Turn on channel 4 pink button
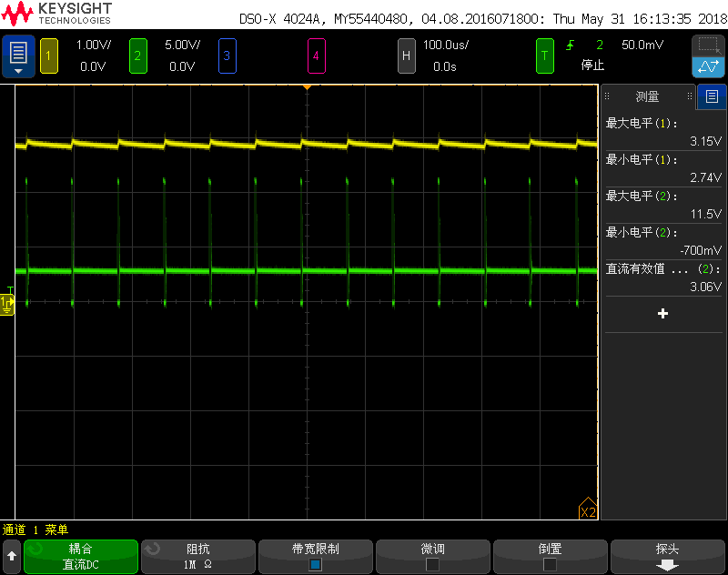728x575 pixels. [x=316, y=56]
